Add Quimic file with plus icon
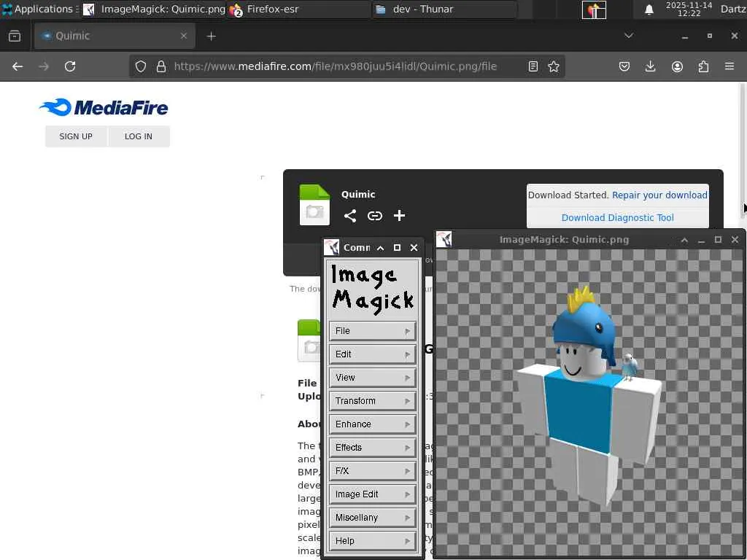This screenshot has height=560, width=747. point(399,216)
